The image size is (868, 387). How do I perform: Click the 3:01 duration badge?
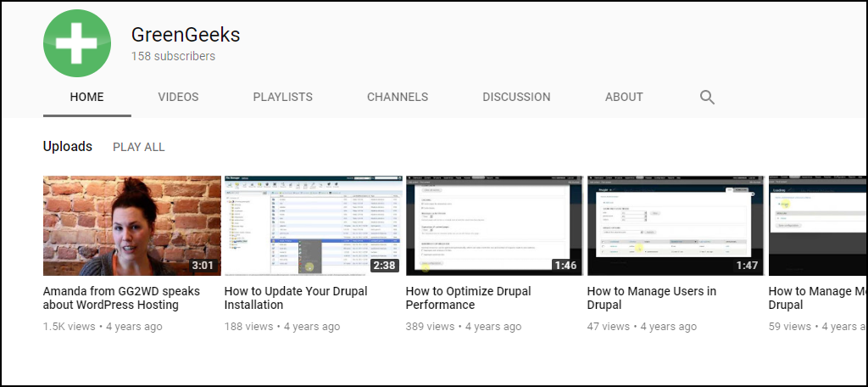tap(203, 266)
